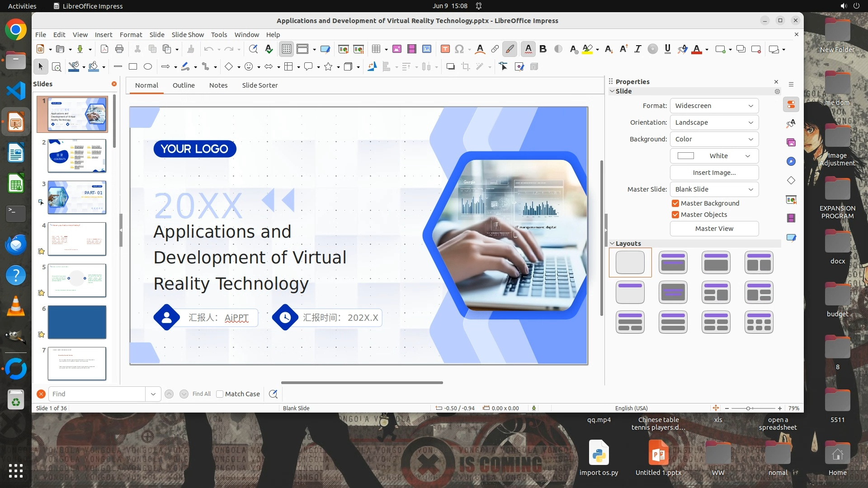Select the Ellipse drawing tool
This screenshot has height=488, width=868.
[147, 66]
